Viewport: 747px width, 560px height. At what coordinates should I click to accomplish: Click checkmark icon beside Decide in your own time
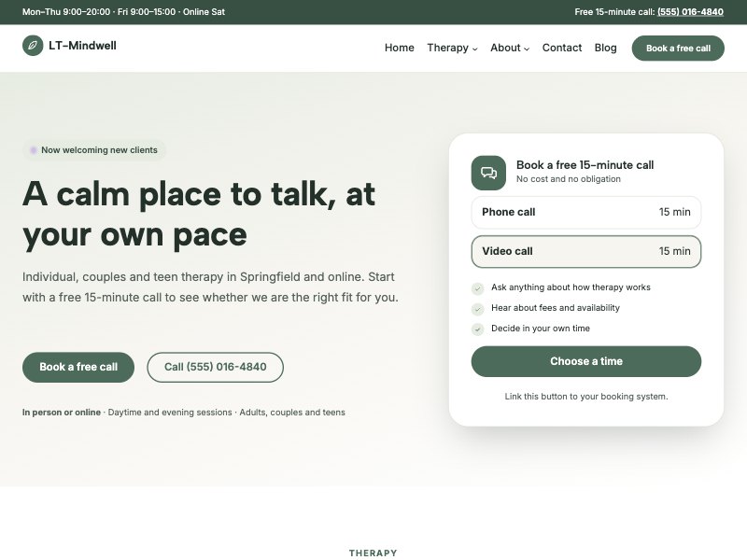477,329
